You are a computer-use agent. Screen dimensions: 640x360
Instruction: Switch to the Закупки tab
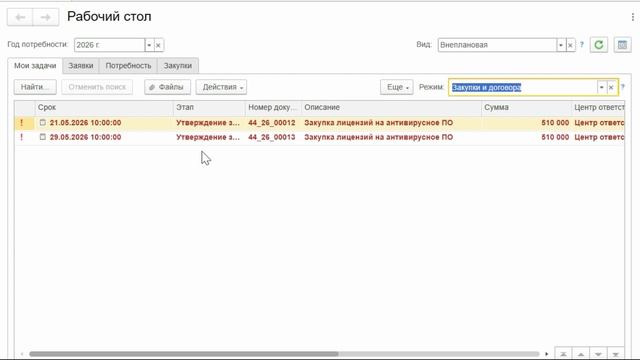(178, 66)
